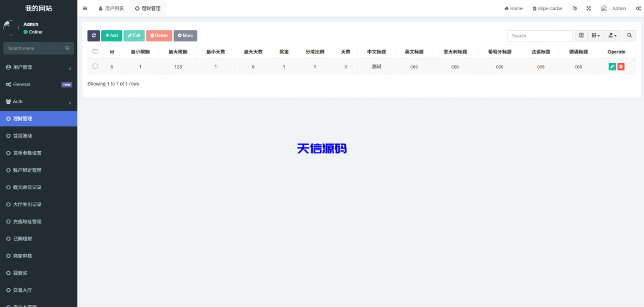644x307 pixels.
Task: Click the Delete toolbar button
Action: coord(159,36)
